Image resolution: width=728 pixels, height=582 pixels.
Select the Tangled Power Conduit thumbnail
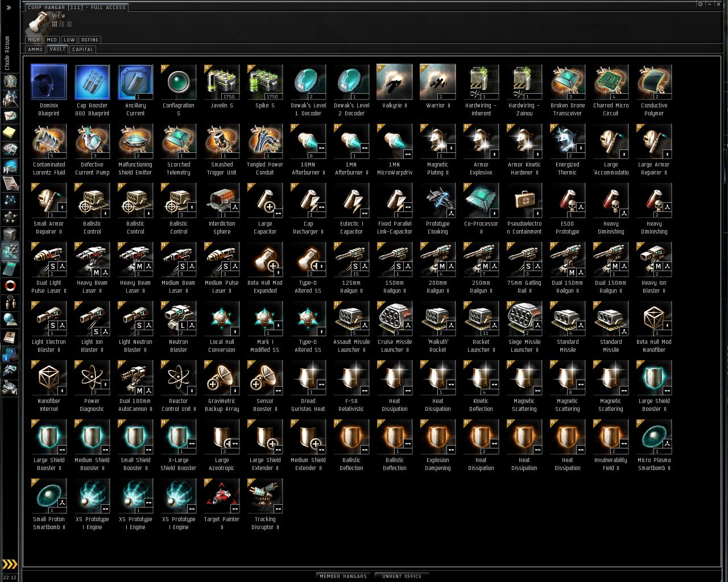265,142
